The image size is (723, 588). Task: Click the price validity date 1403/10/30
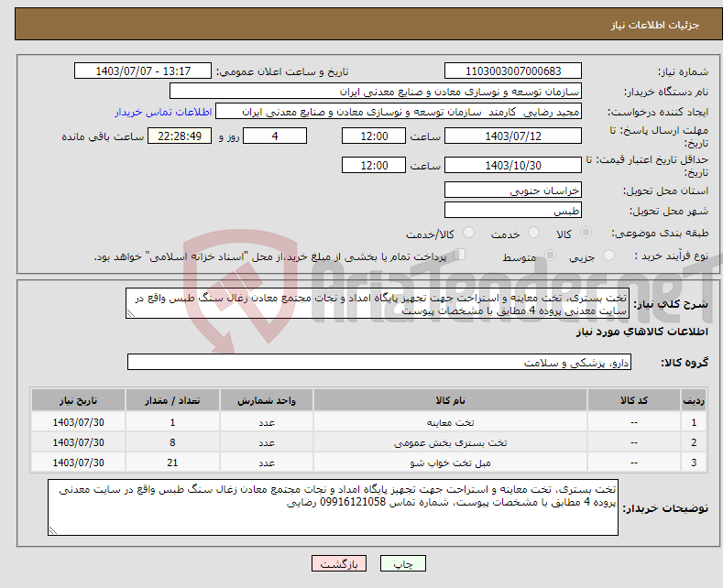(513, 165)
